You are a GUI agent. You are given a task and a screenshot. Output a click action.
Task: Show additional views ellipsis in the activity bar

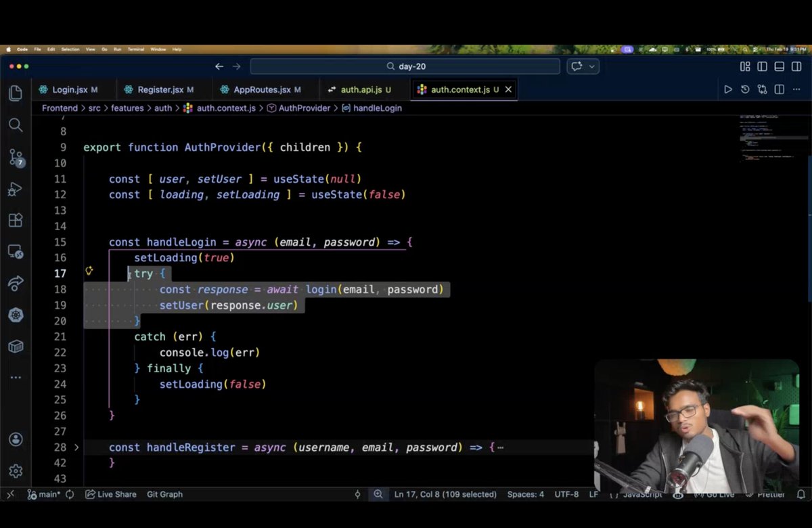coord(15,378)
